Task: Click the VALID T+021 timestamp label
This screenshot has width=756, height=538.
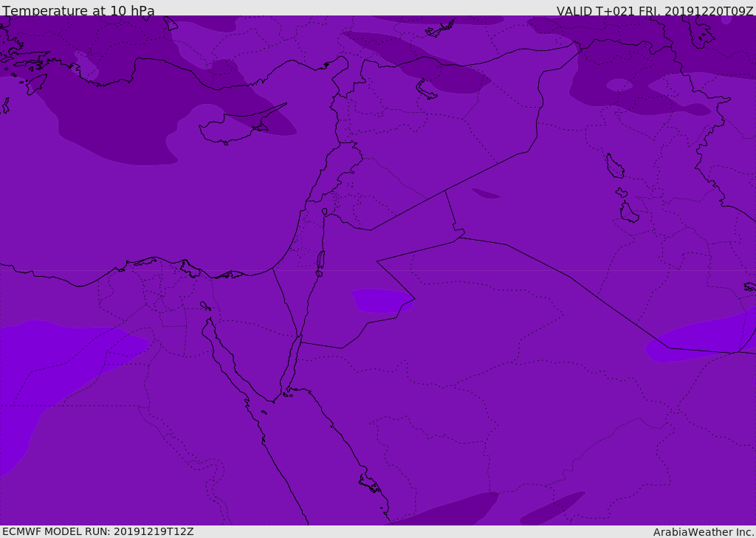Action: point(655,11)
